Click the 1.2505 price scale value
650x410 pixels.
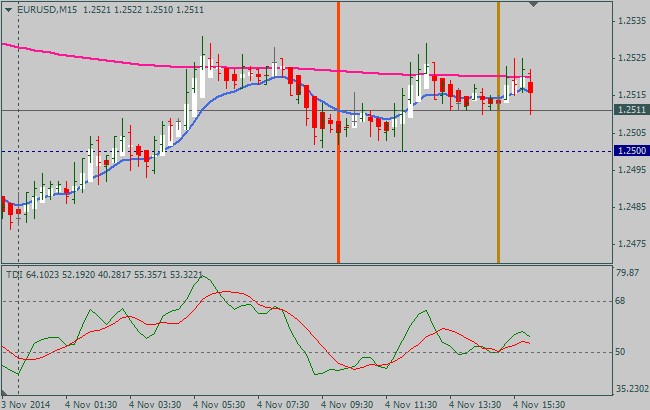(x=632, y=133)
